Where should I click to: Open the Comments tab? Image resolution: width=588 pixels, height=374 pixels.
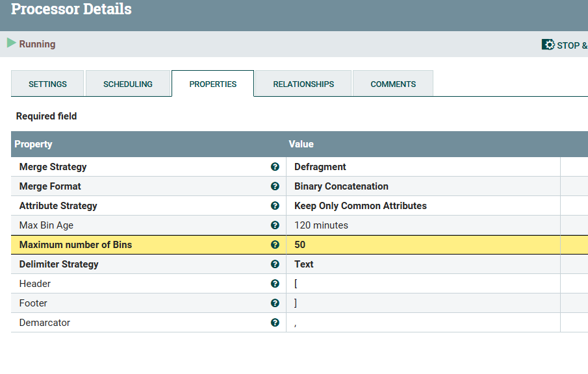point(393,84)
